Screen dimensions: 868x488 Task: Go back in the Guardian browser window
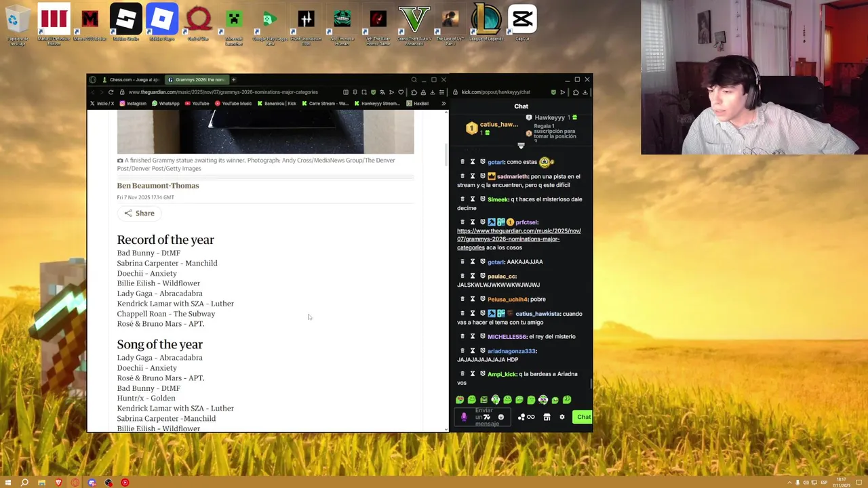click(x=94, y=92)
